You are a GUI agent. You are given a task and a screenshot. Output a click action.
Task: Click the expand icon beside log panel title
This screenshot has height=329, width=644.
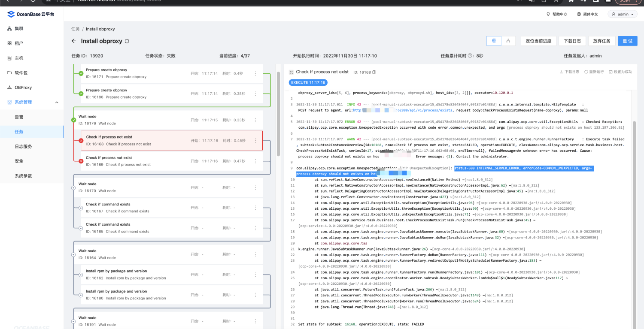click(x=291, y=72)
